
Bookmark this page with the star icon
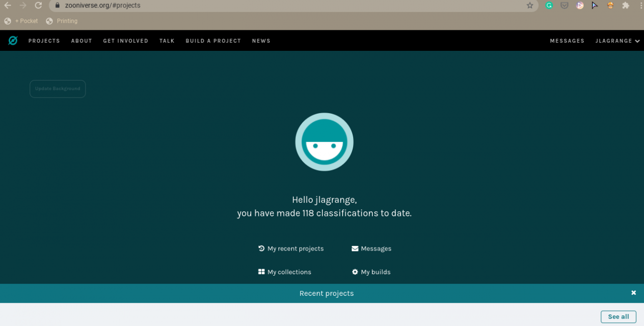[x=530, y=6]
